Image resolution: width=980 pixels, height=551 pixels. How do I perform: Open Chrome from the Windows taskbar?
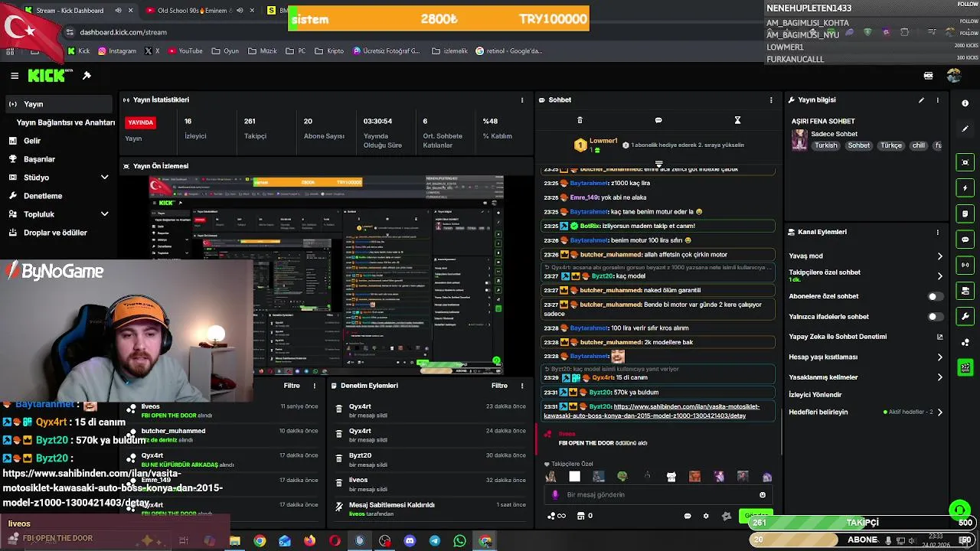pyautogui.click(x=260, y=541)
